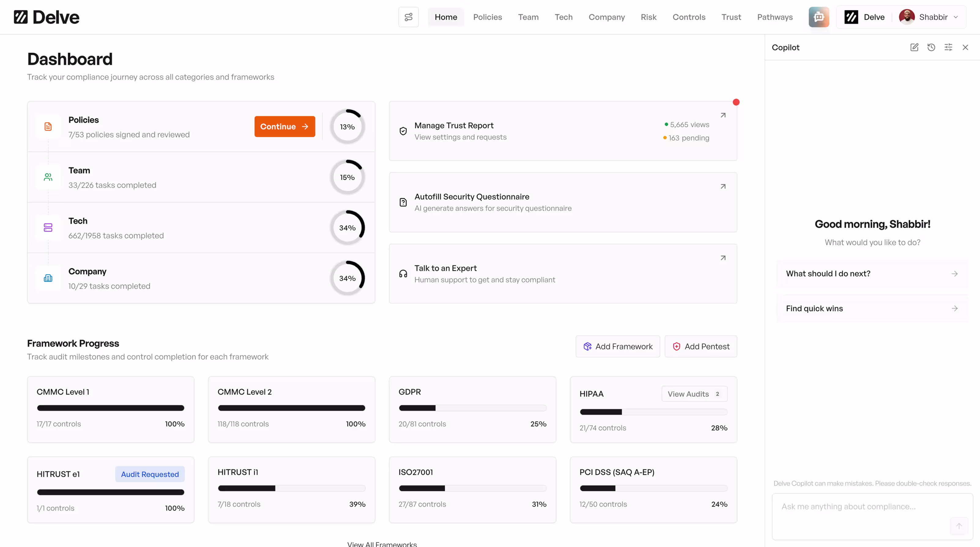Click the GDPR progress bar
Screen dimensions: 980x547
click(472, 408)
